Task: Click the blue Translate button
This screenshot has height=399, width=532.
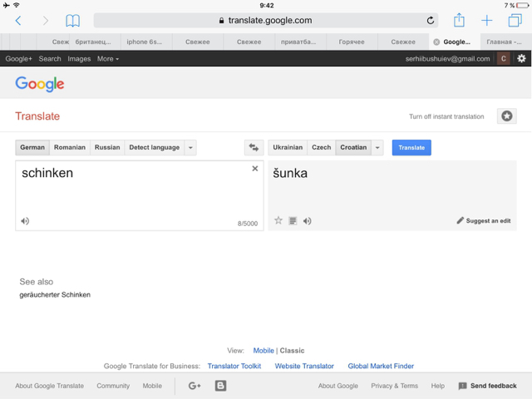Action: pyautogui.click(x=411, y=148)
